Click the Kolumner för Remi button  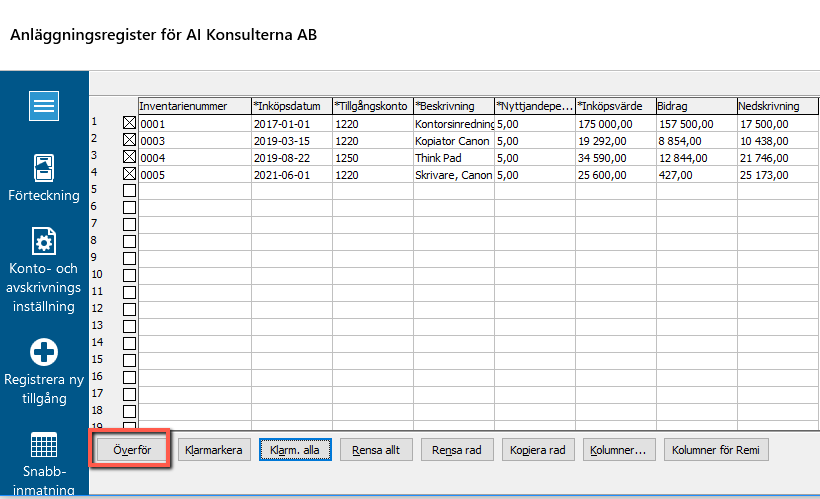tap(716, 450)
